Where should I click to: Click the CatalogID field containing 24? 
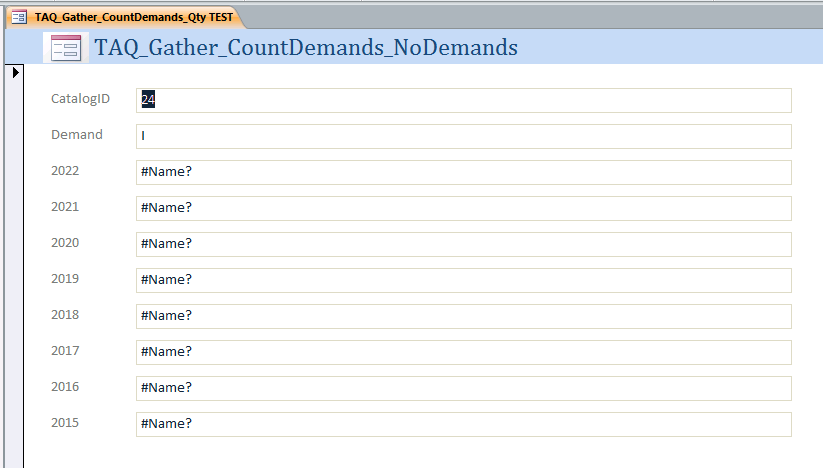463,100
